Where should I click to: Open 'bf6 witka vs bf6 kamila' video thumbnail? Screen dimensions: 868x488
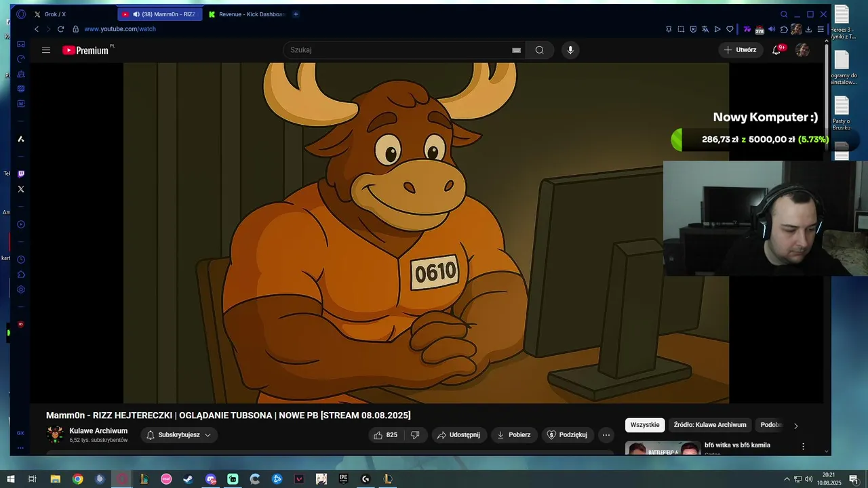(663, 448)
